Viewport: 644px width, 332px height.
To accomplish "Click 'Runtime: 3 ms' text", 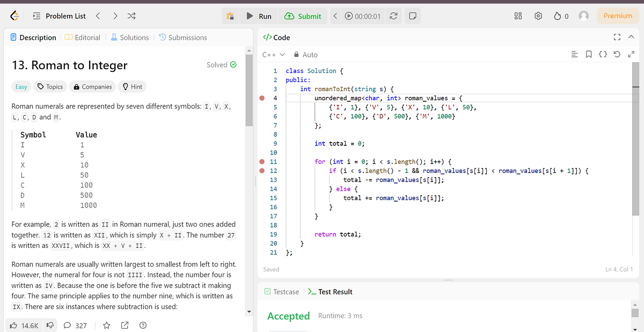I will [x=340, y=316].
